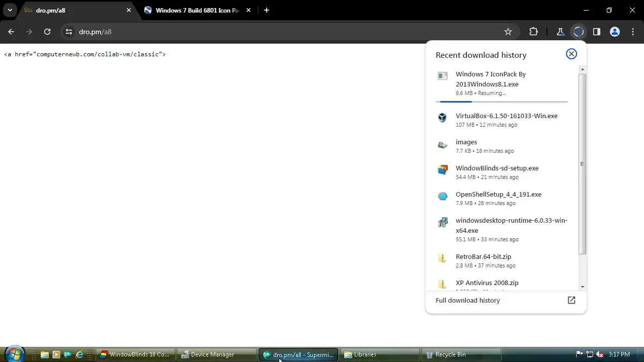Open the profile avatar menu
This screenshot has height=362, width=644.
point(614,32)
